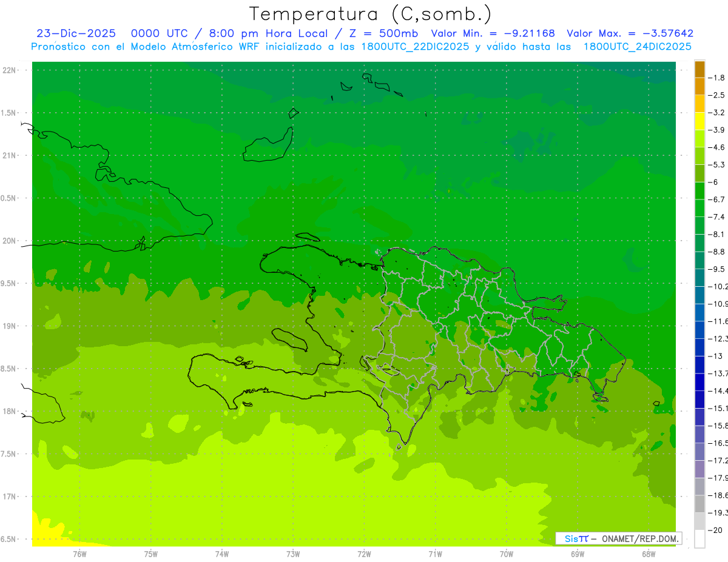Click the '76W' longitude label
The height and width of the screenshot is (562, 728).
point(79,554)
